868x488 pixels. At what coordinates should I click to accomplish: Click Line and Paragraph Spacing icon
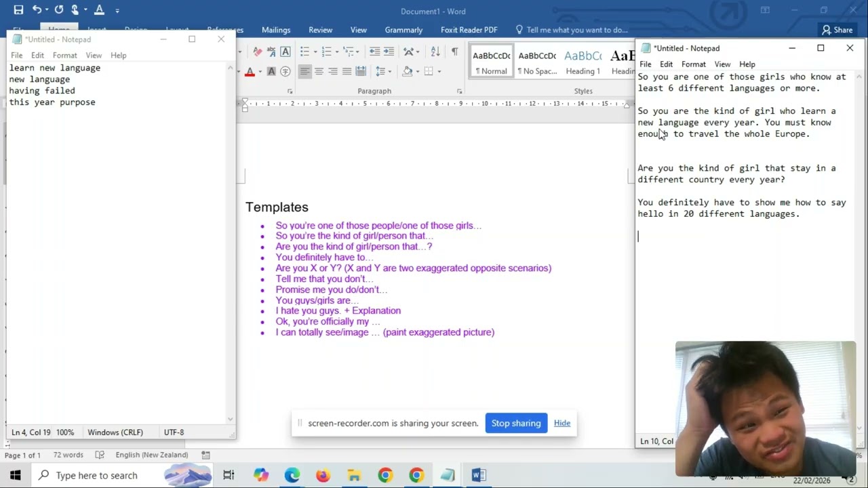tap(380, 71)
